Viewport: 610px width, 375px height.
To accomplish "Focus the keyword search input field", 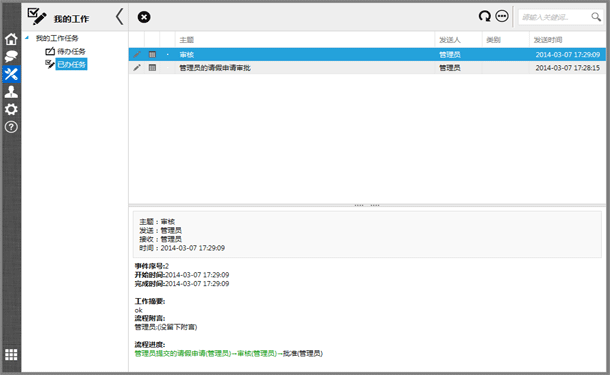I will tap(554, 17).
